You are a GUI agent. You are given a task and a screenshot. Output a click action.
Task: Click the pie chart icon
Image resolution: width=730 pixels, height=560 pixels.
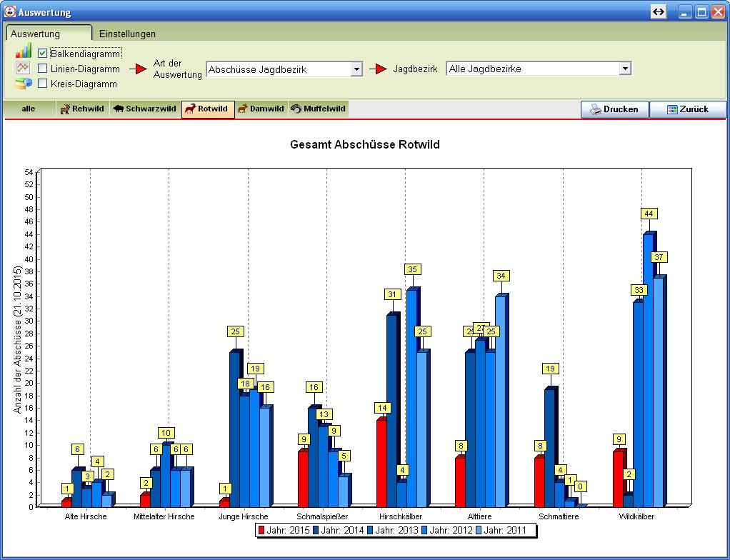(24, 84)
